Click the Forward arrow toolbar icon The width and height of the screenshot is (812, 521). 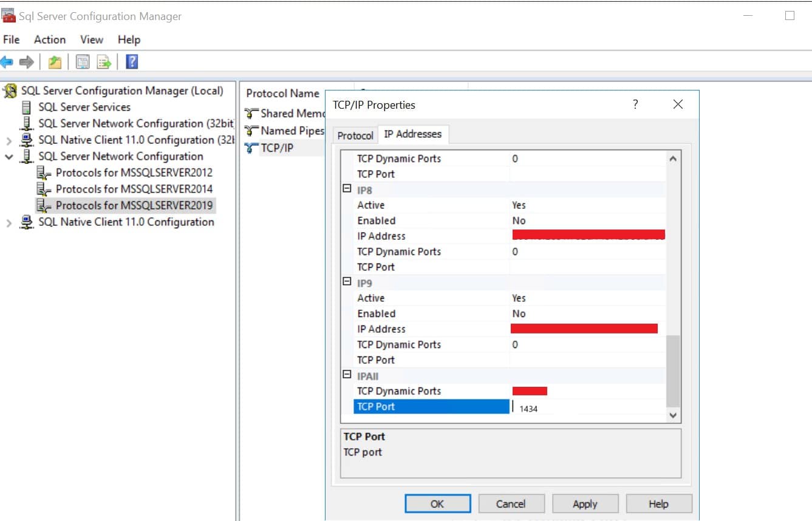[x=26, y=62]
